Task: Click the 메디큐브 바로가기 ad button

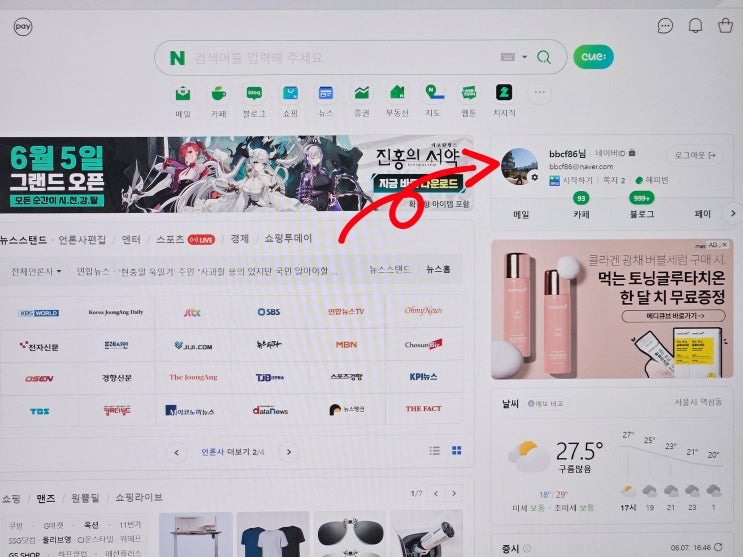Action: [x=673, y=316]
